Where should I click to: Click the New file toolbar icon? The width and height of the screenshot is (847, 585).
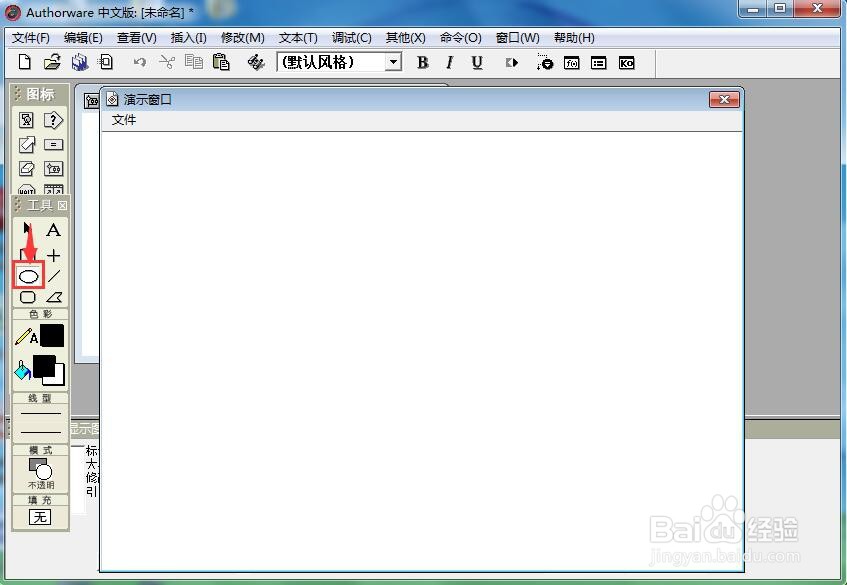click(x=24, y=62)
